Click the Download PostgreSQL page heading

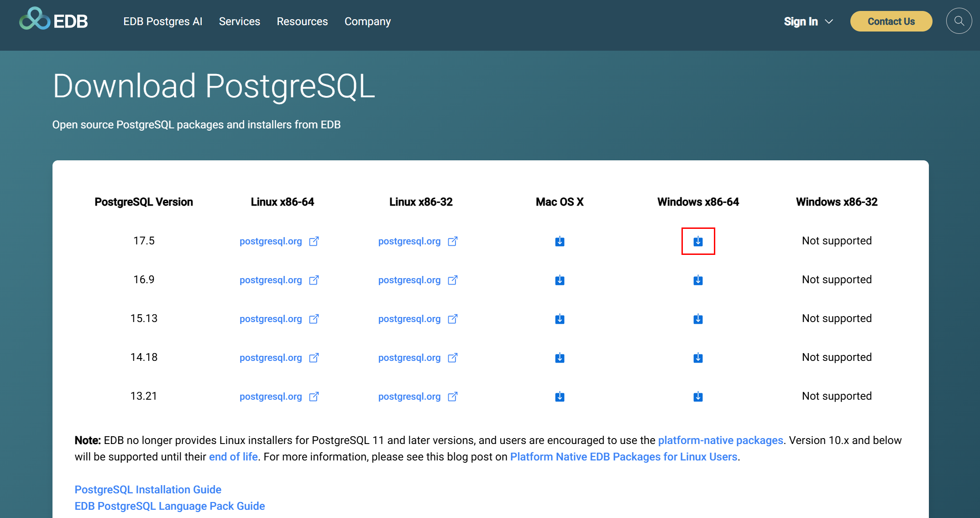[214, 86]
